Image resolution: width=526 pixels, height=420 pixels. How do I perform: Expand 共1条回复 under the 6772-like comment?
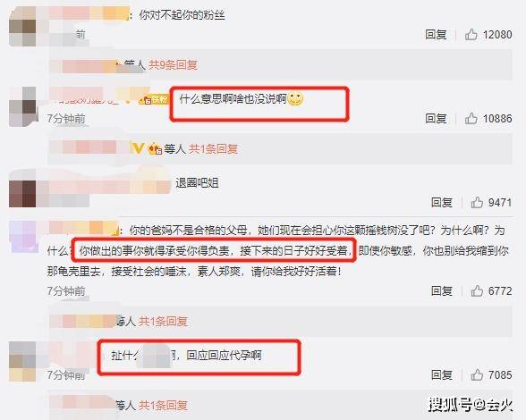(x=163, y=321)
